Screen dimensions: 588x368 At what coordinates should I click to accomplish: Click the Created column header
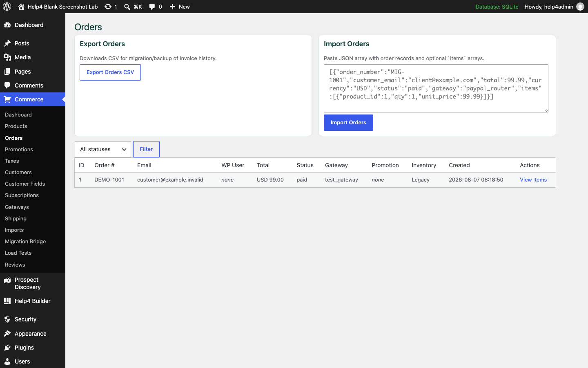click(459, 165)
